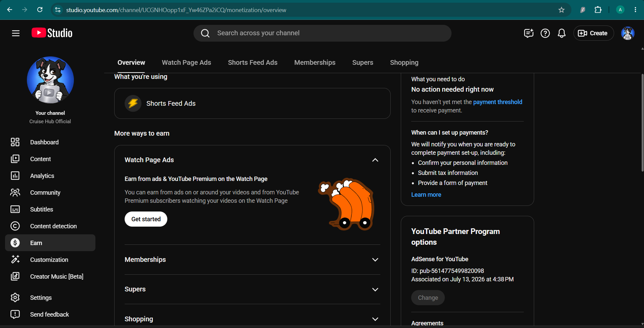644x328 pixels.
Task: Reload the page with the refresh icon
Action: tap(40, 10)
